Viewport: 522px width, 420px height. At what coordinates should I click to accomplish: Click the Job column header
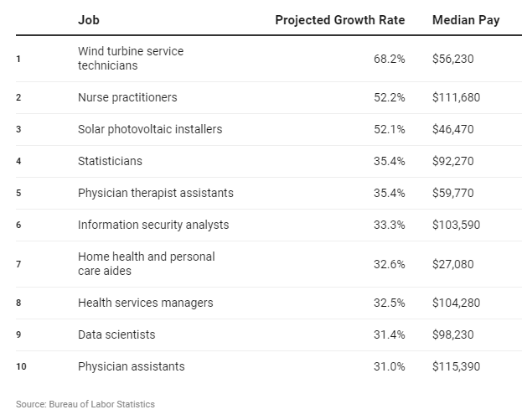click(87, 20)
